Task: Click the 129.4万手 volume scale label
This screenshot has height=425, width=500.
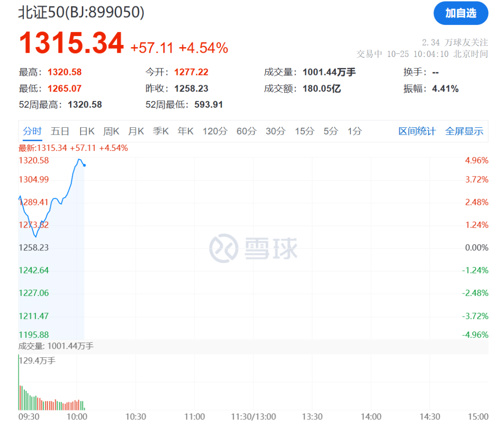Action: coord(37,361)
